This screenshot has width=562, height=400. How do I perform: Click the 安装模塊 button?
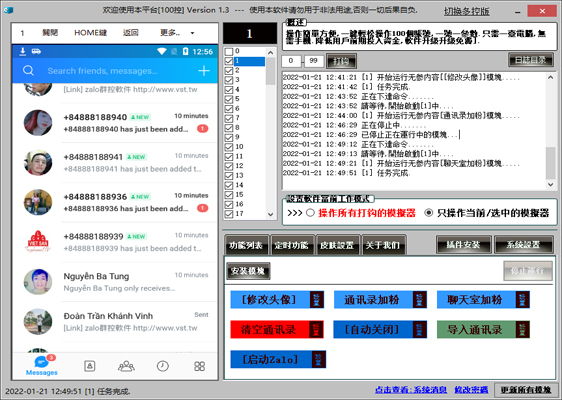click(x=248, y=271)
